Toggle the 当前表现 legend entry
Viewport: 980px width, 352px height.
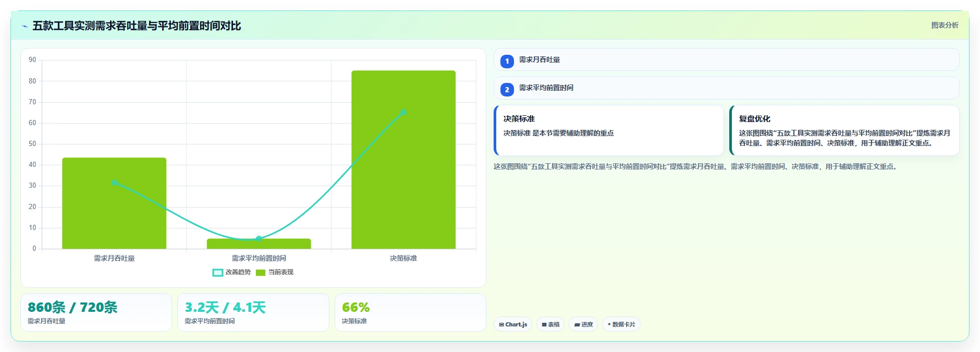[x=275, y=272]
